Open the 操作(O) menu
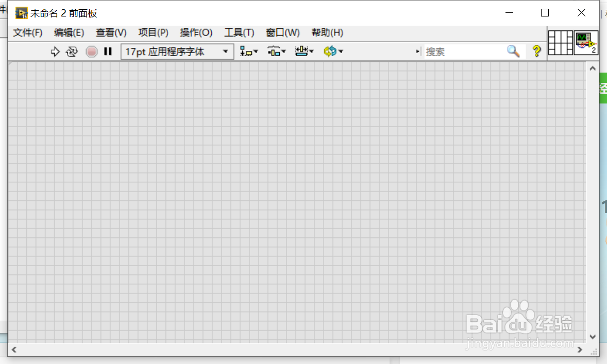This screenshot has width=607, height=364. click(196, 32)
